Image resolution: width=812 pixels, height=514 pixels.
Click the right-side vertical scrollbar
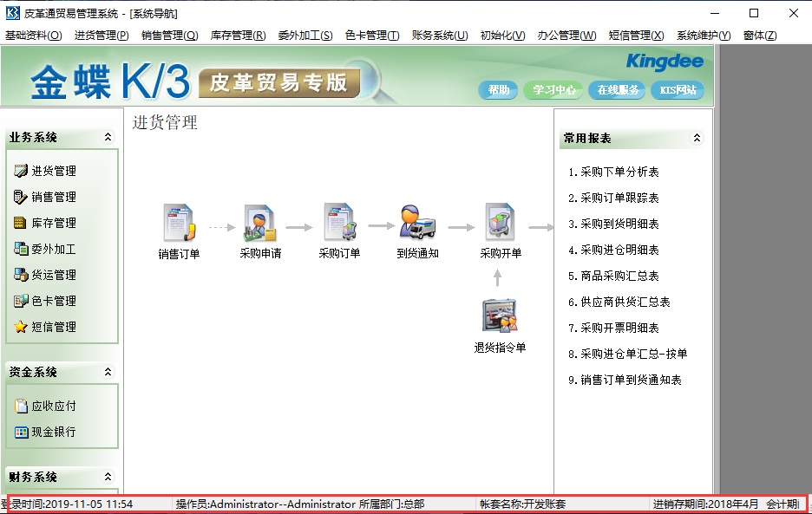pyautogui.click(x=717, y=303)
